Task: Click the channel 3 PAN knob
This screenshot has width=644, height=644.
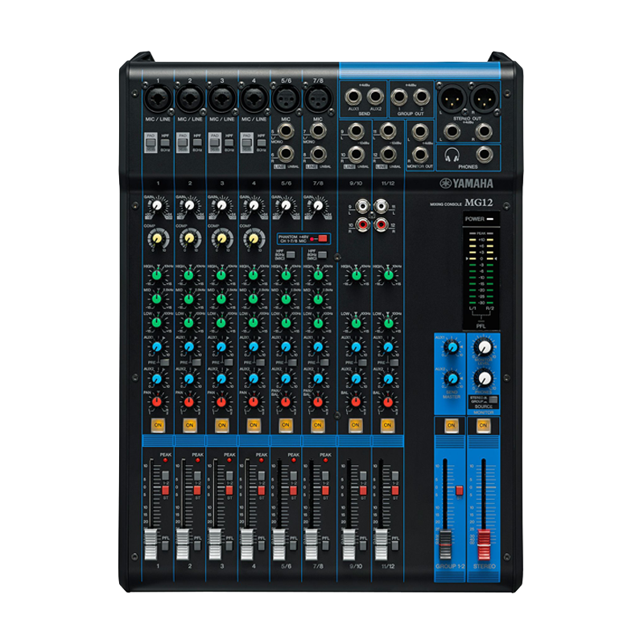Action: [x=221, y=402]
